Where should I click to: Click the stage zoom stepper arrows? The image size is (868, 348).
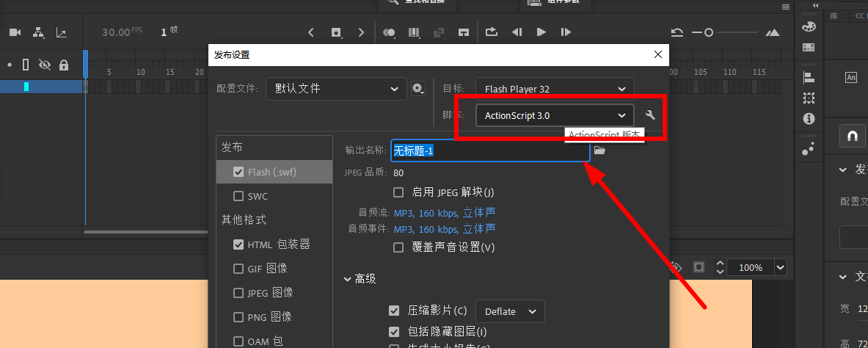pyautogui.click(x=720, y=268)
